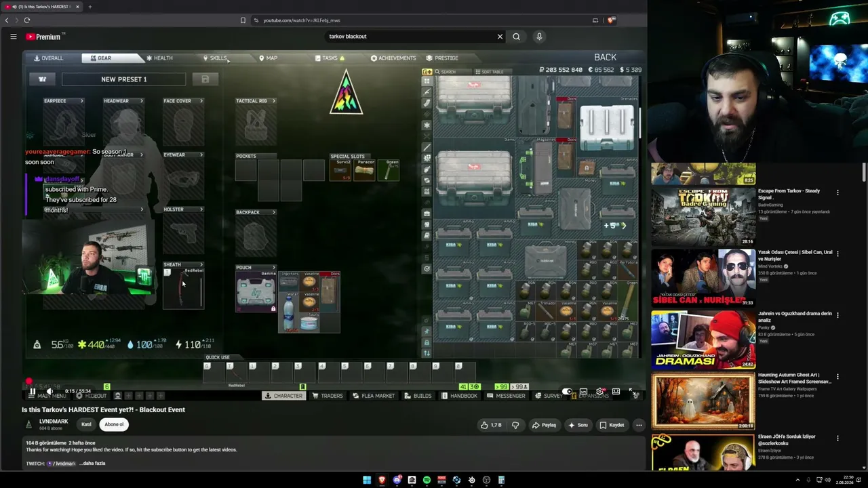Open the 'Jahrein vs Oguzkhand drama' thumbnail
868x488 pixels.
click(703, 339)
